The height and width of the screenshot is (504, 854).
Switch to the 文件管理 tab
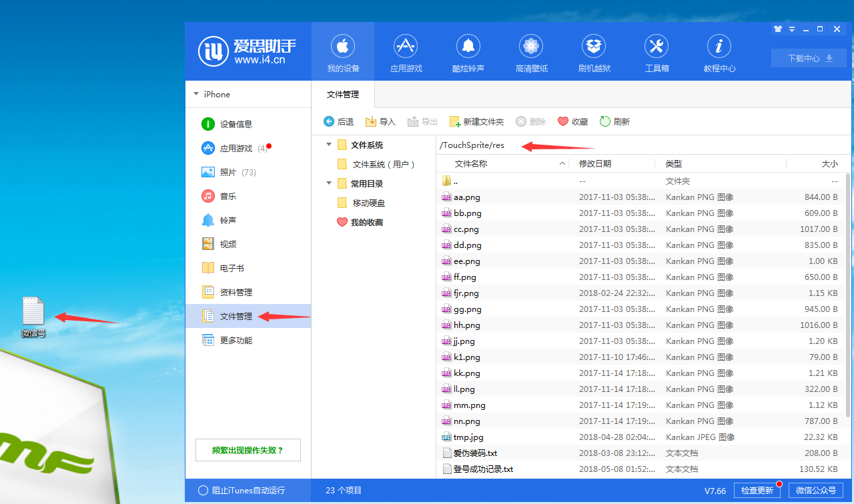coord(343,95)
